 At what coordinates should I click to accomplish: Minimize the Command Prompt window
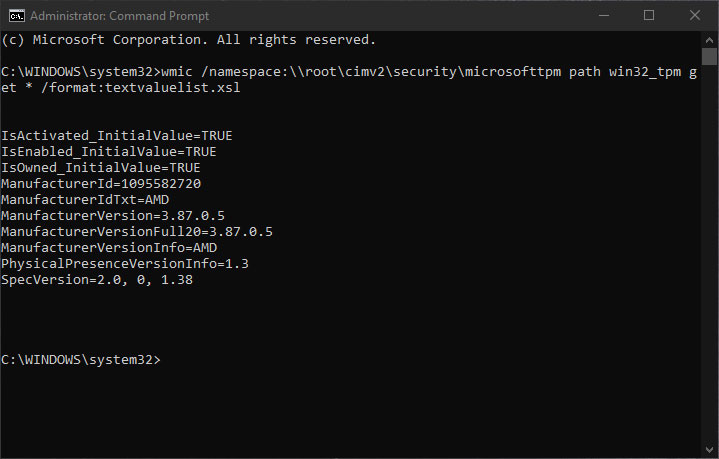click(604, 16)
